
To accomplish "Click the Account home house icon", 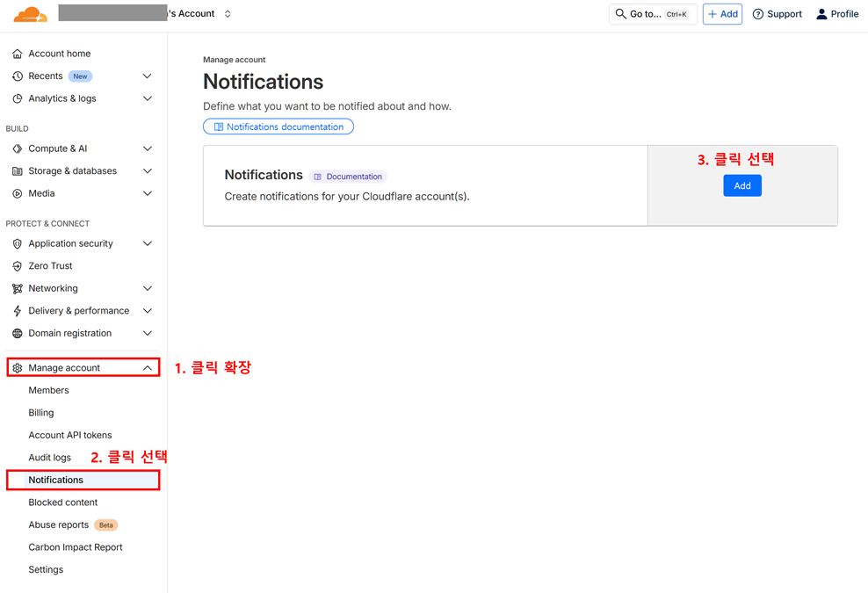I will [18, 54].
